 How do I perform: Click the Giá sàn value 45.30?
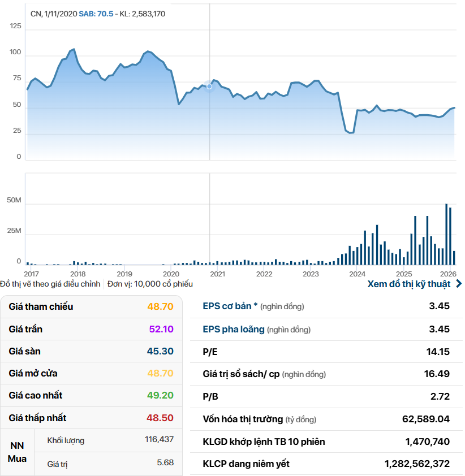160,351
